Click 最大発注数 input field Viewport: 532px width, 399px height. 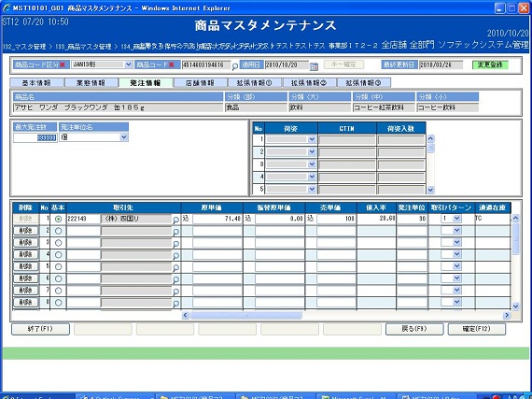35,137
